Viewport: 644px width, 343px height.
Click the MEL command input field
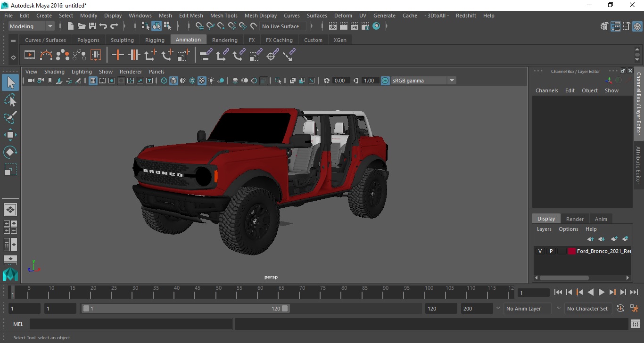click(131, 324)
